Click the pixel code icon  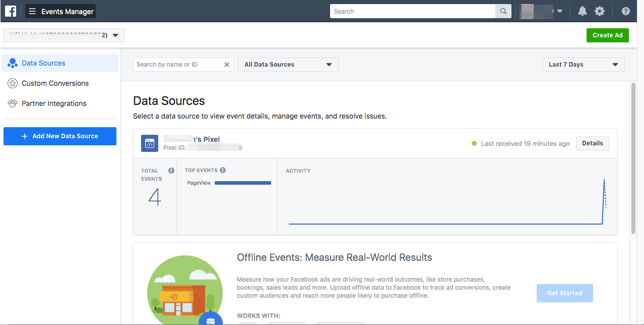pos(150,143)
